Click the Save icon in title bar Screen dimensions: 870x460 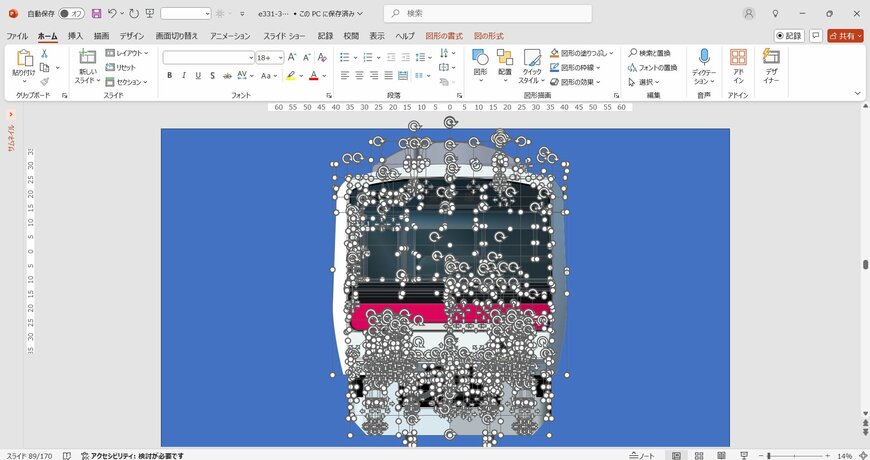click(96, 14)
